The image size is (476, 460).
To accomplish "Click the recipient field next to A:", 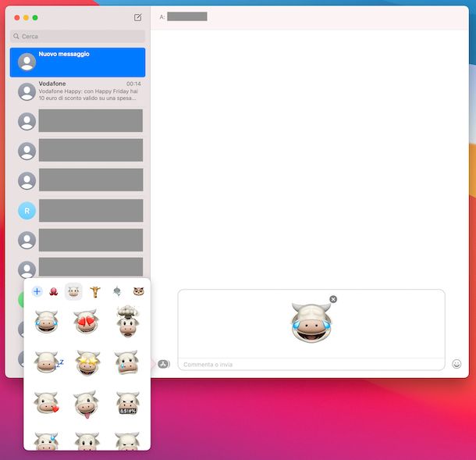I will tap(187, 16).
